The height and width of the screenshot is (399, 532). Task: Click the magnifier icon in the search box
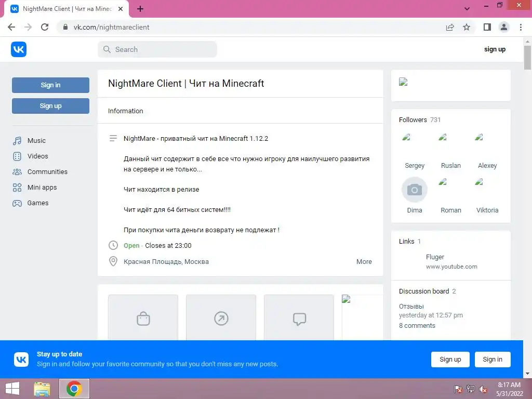pyautogui.click(x=107, y=49)
